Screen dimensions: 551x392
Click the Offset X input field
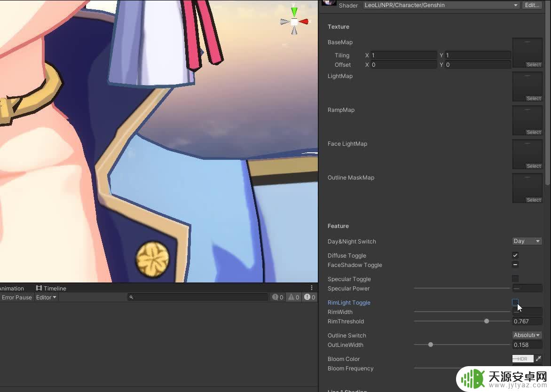(403, 65)
